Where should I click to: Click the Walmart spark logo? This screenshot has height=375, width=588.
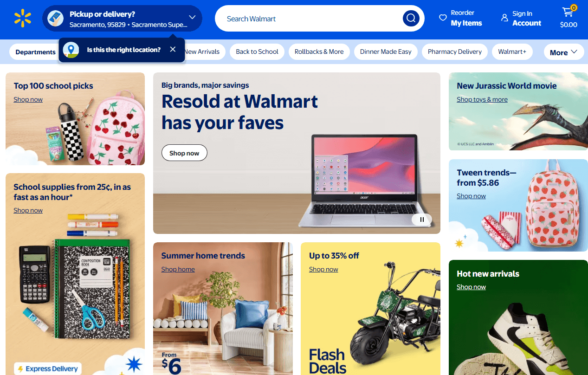(22, 19)
